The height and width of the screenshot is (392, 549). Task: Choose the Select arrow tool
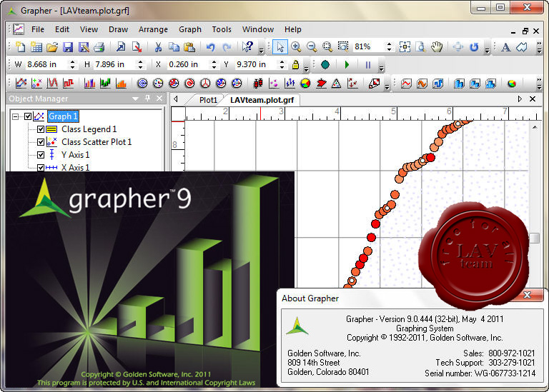(280, 47)
